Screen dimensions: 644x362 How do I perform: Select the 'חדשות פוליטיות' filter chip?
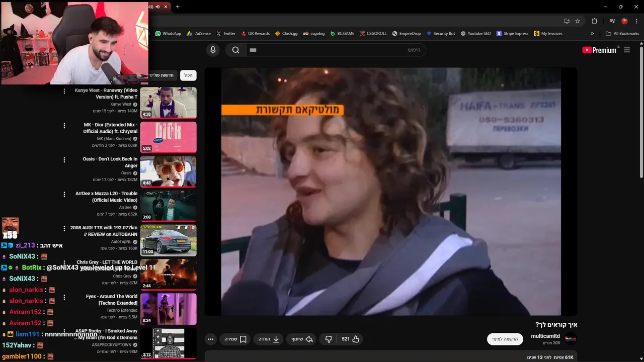coord(162,75)
